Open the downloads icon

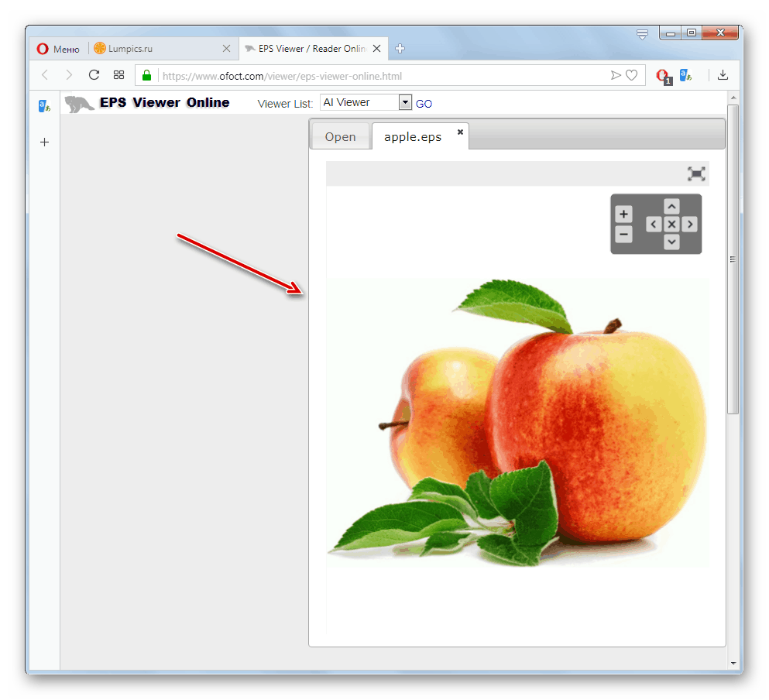click(x=723, y=75)
